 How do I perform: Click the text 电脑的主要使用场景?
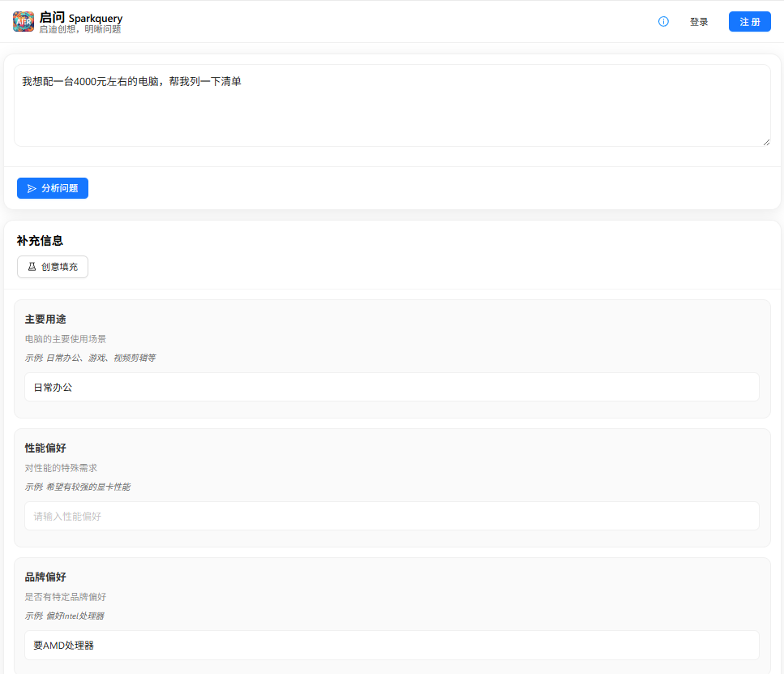click(x=66, y=339)
